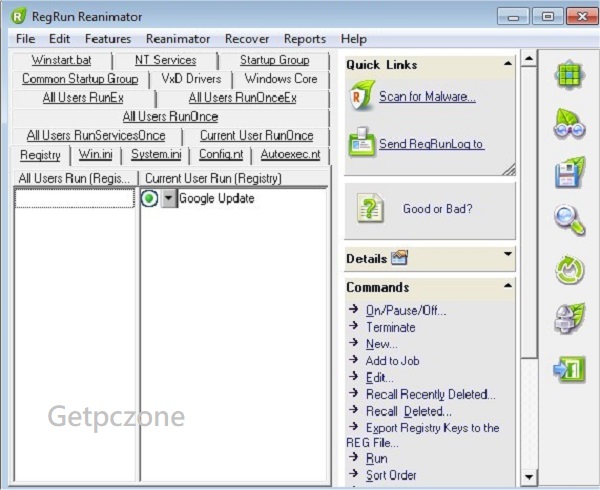Open the Reanimator menu
This screenshot has height=490, width=600.
178,39
